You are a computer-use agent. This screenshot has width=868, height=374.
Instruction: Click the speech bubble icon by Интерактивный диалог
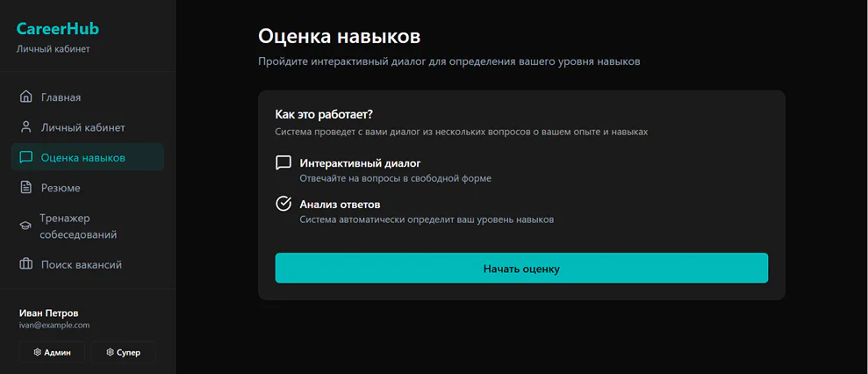click(x=283, y=163)
